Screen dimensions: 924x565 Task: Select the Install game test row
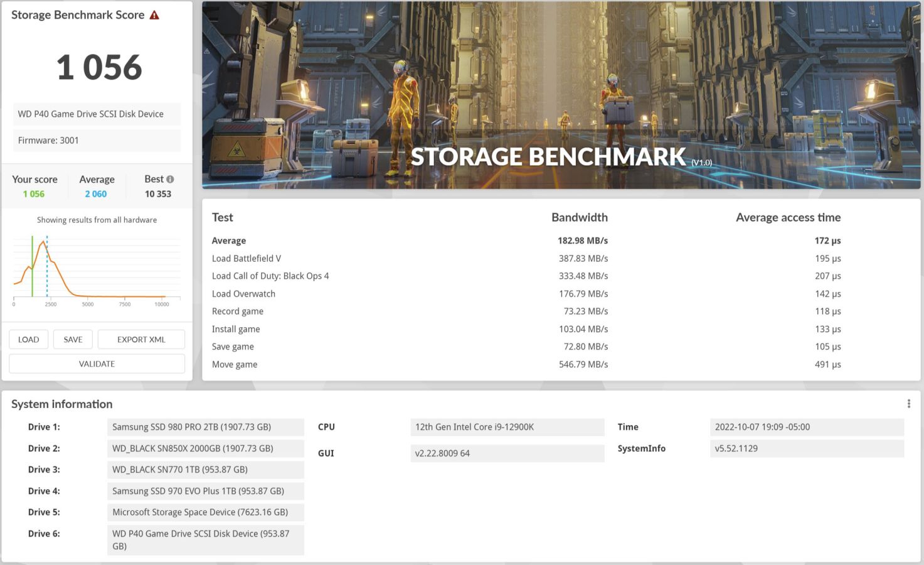coord(526,329)
